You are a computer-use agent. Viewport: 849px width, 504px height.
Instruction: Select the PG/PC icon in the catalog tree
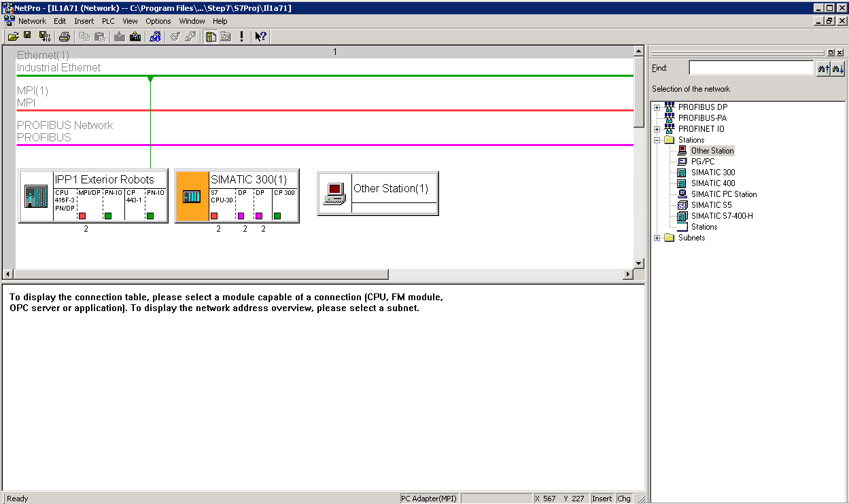point(682,162)
